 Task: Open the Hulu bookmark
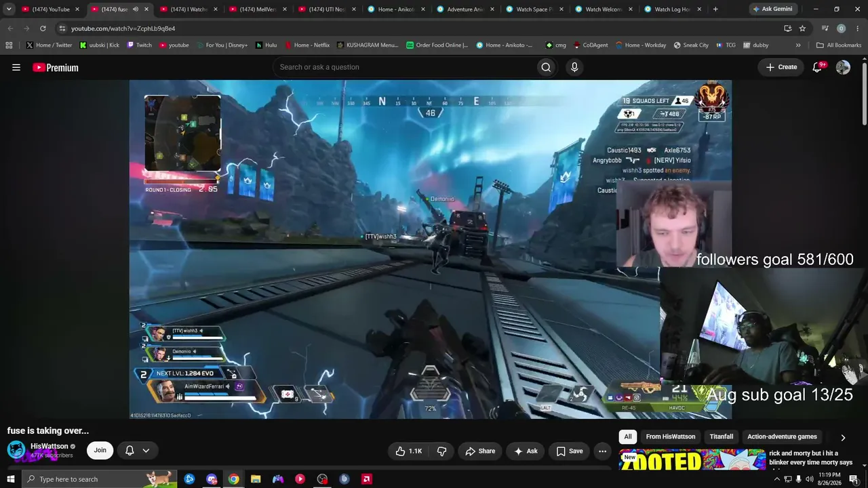[266, 45]
